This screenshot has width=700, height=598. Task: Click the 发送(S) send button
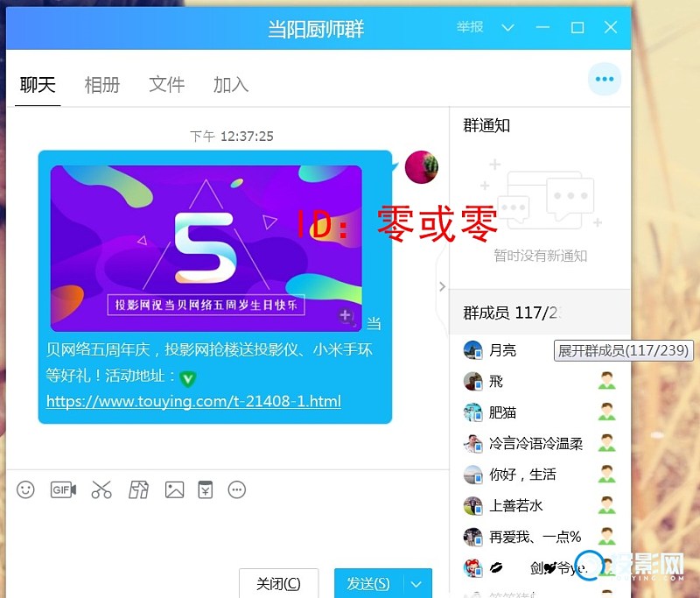pyautogui.click(x=368, y=583)
